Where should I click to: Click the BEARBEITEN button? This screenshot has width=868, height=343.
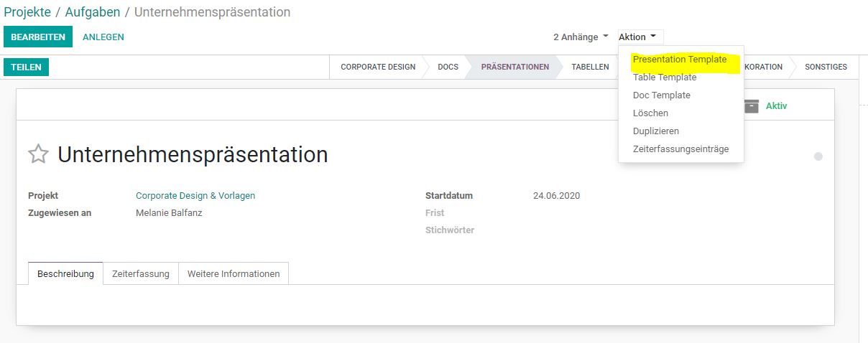tap(38, 37)
